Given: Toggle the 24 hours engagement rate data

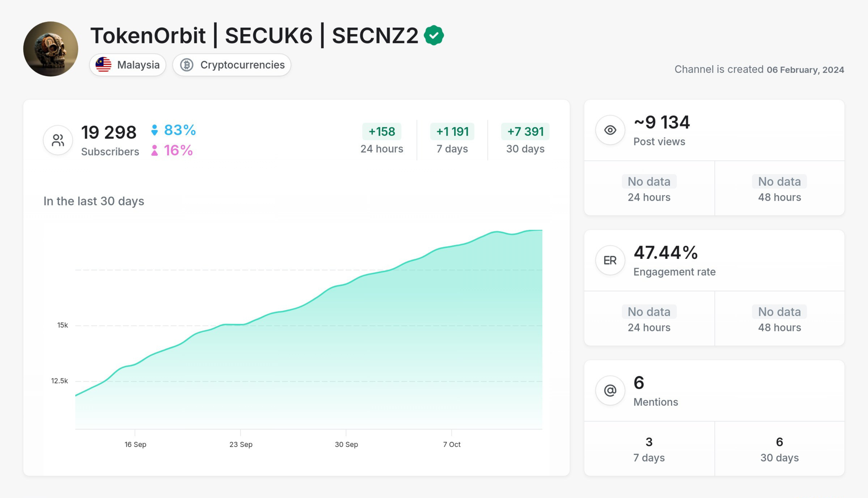Looking at the screenshot, I should pyautogui.click(x=649, y=318).
